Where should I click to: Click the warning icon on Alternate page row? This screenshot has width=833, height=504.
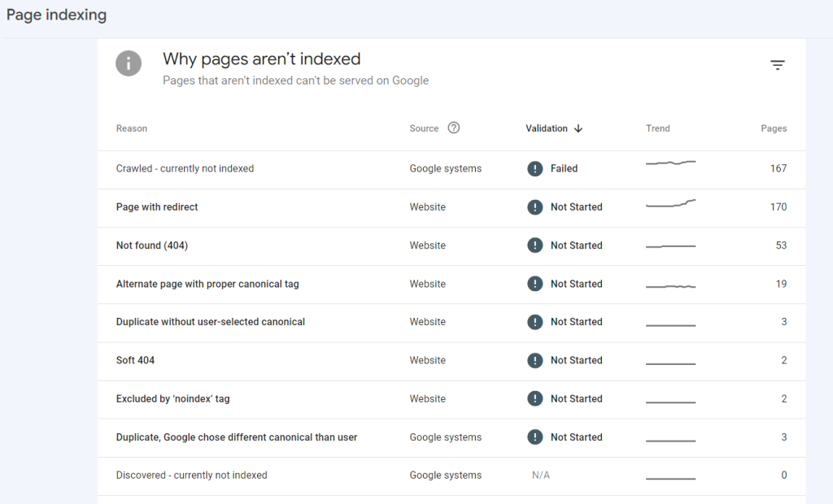coord(534,284)
